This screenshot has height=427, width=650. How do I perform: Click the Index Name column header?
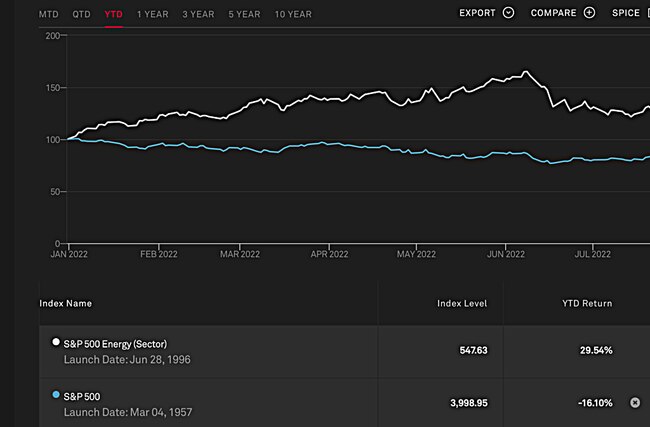(65, 303)
